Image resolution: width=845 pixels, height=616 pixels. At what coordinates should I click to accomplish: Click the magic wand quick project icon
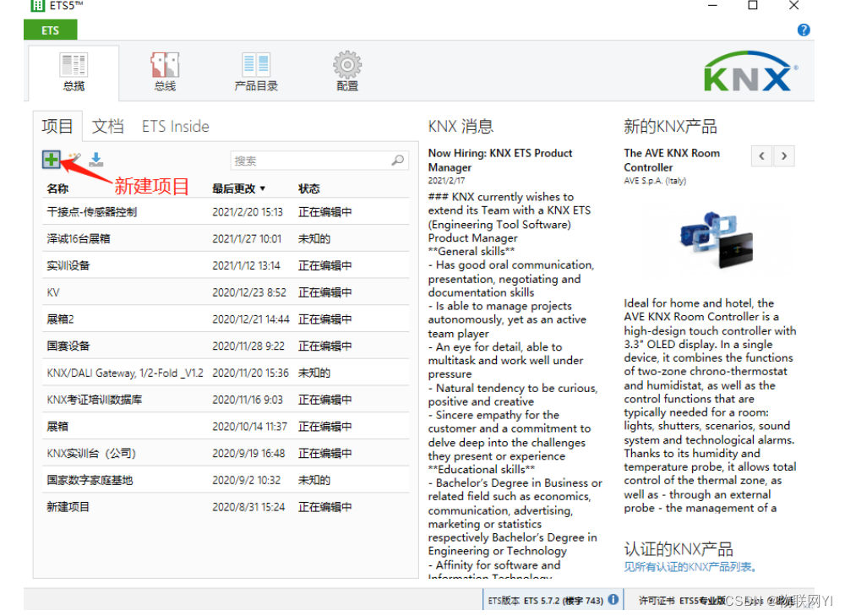click(74, 158)
